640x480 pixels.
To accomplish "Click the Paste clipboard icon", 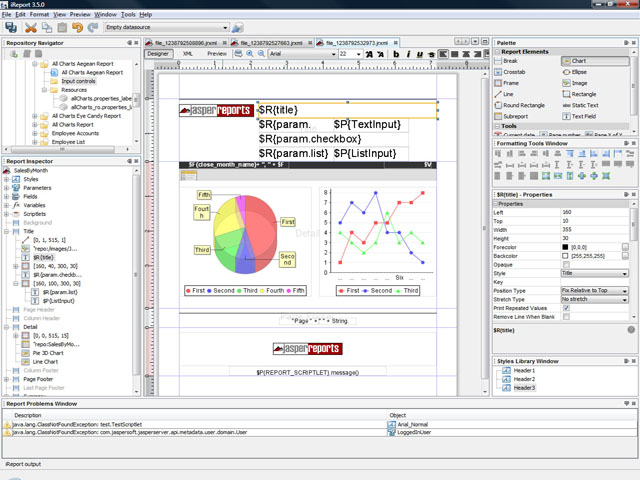I will coord(62,27).
